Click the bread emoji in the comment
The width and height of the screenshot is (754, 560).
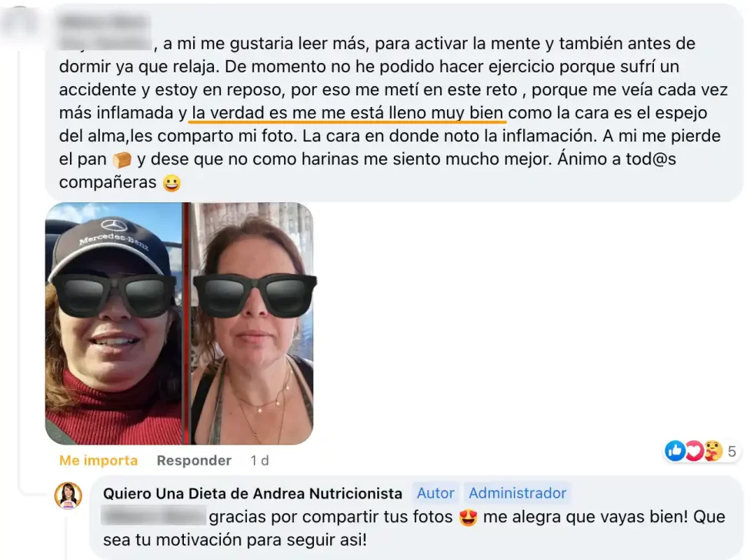coord(122,159)
